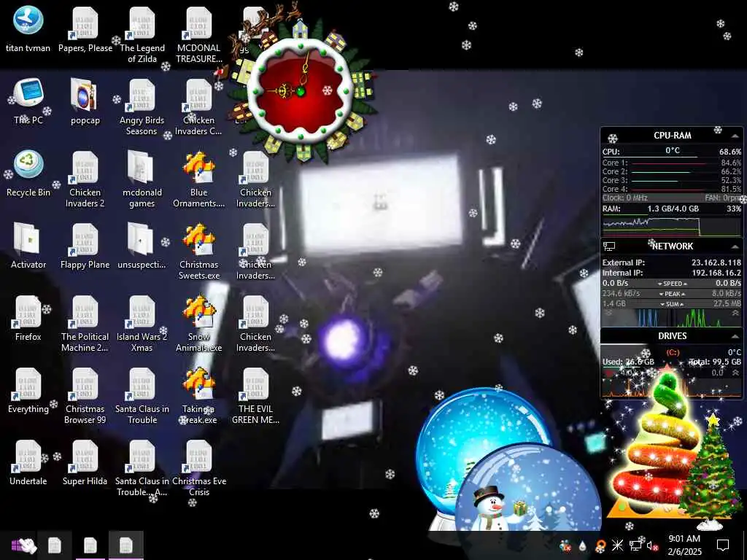Click the RAM usage 1.3 GB/4.0 GB
This screenshot has height=560, width=747.
coord(673,209)
